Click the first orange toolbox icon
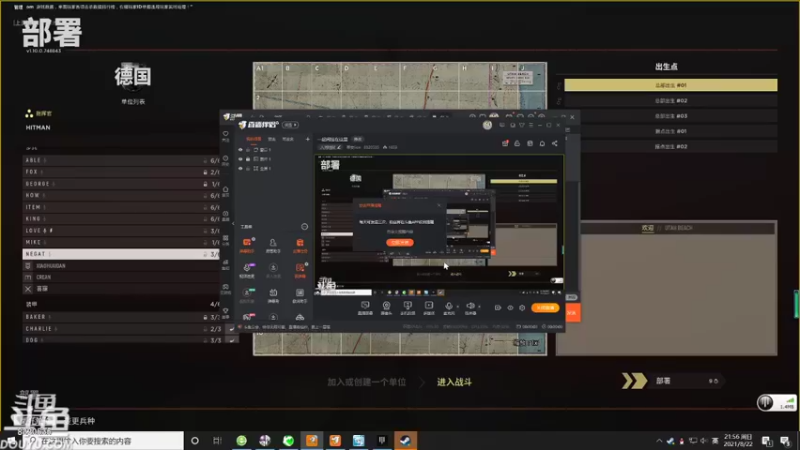 point(247,243)
